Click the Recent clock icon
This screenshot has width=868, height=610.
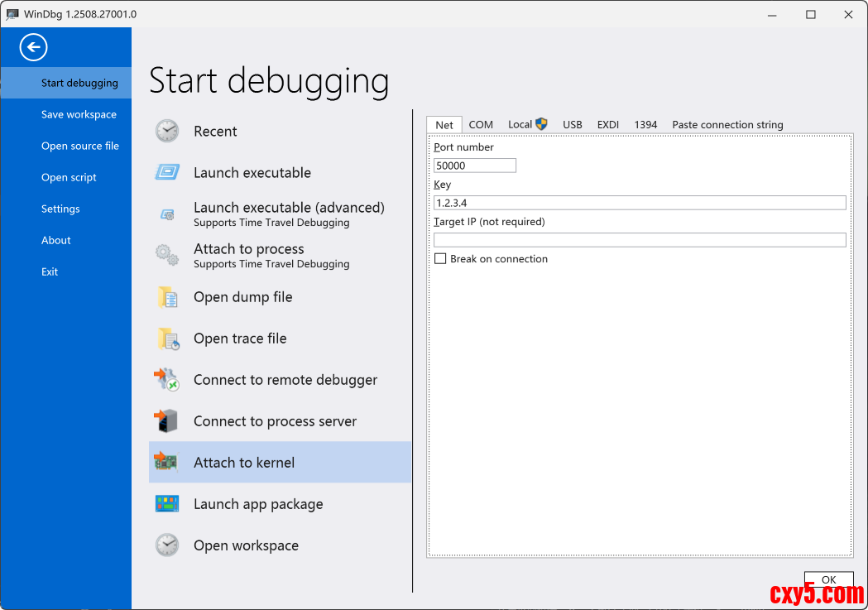tap(167, 132)
